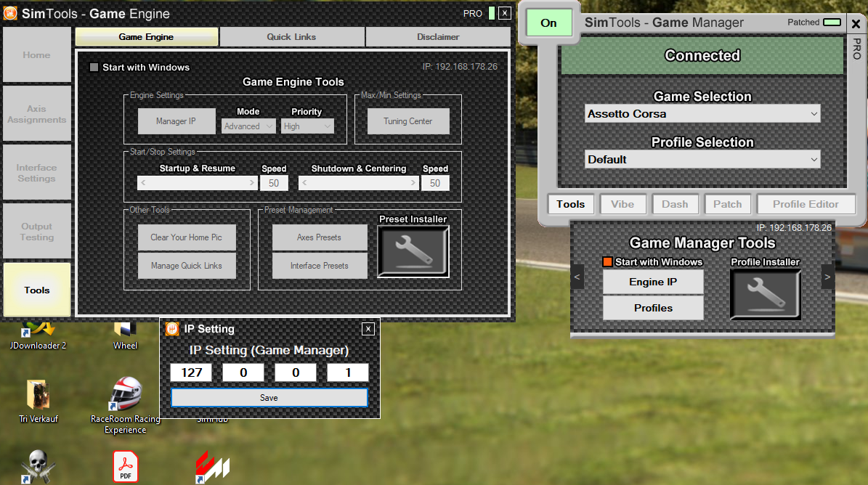The width and height of the screenshot is (868, 485).
Task: Open the Preset Installer wrench icon
Action: 413,252
